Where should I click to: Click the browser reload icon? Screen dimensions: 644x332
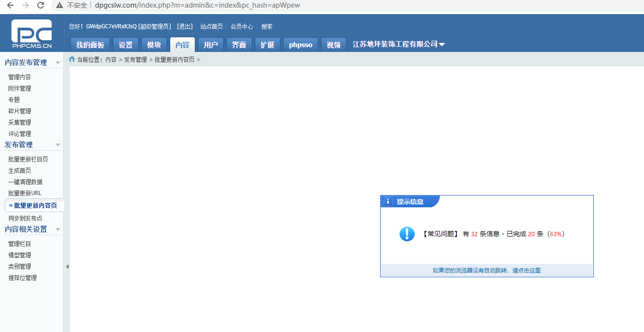[x=41, y=5]
